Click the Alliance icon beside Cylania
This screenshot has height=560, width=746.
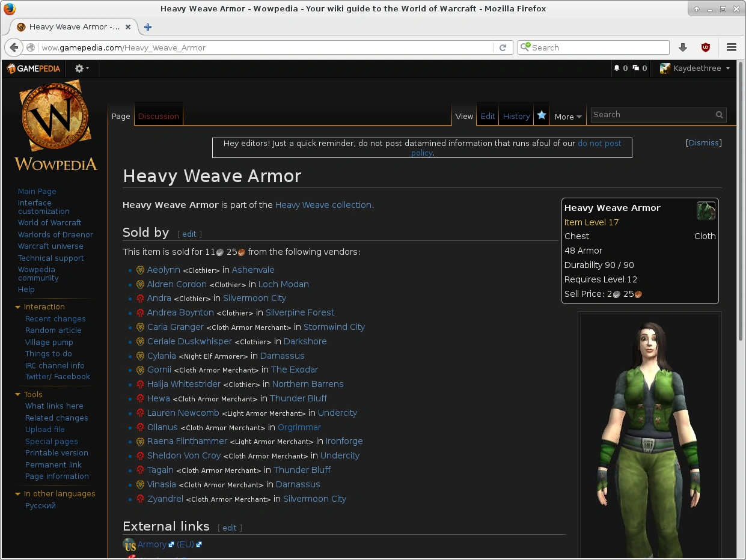[x=140, y=356]
